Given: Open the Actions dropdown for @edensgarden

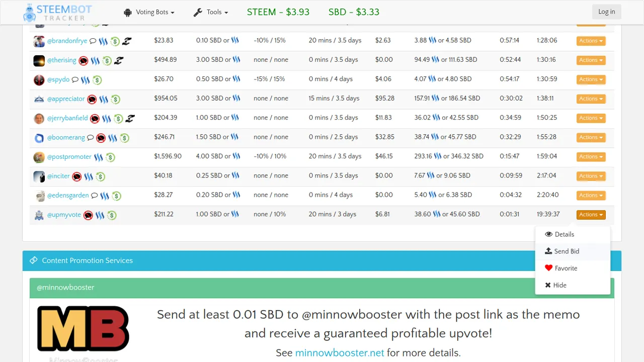Looking at the screenshot, I should [x=591, y=195].
